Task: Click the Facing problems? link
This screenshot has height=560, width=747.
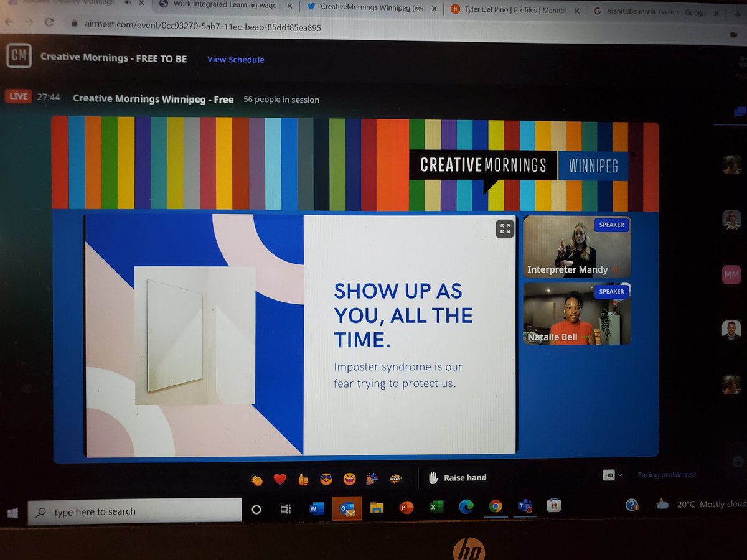Action: click(666, 475)
